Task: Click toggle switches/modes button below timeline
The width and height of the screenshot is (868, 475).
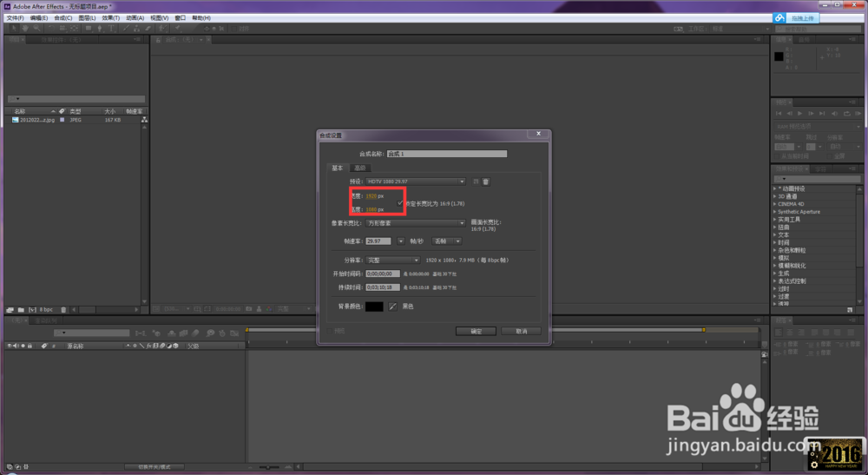Action: (155, 467)
